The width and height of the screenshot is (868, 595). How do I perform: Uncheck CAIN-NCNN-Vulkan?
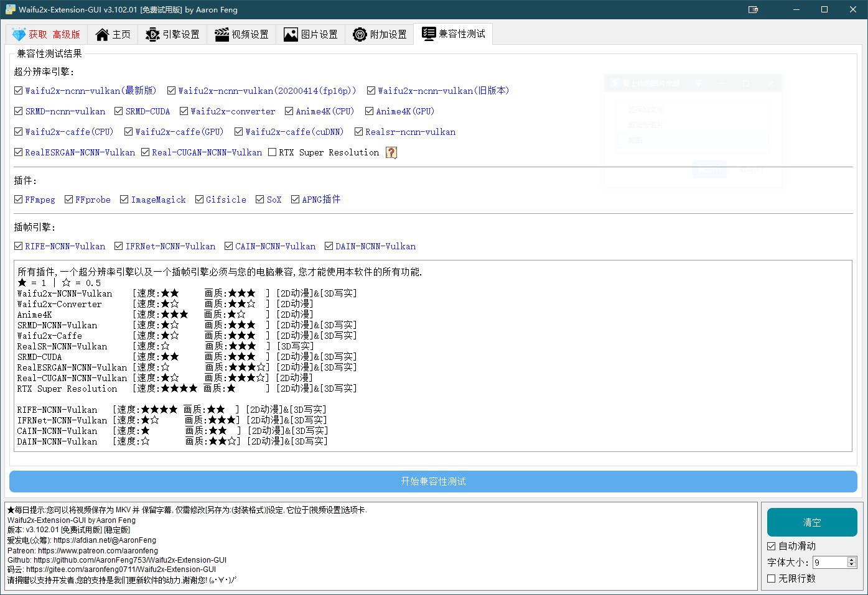(x=229, y=246)
